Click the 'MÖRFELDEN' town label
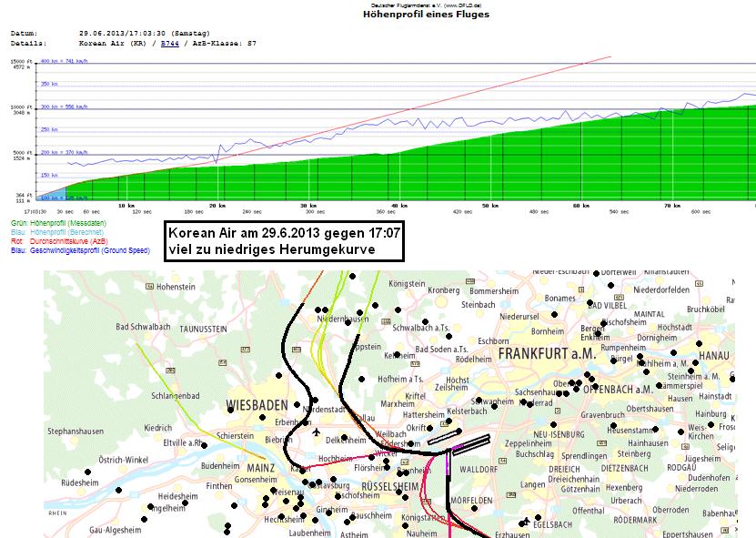 [x=471, y=501]
